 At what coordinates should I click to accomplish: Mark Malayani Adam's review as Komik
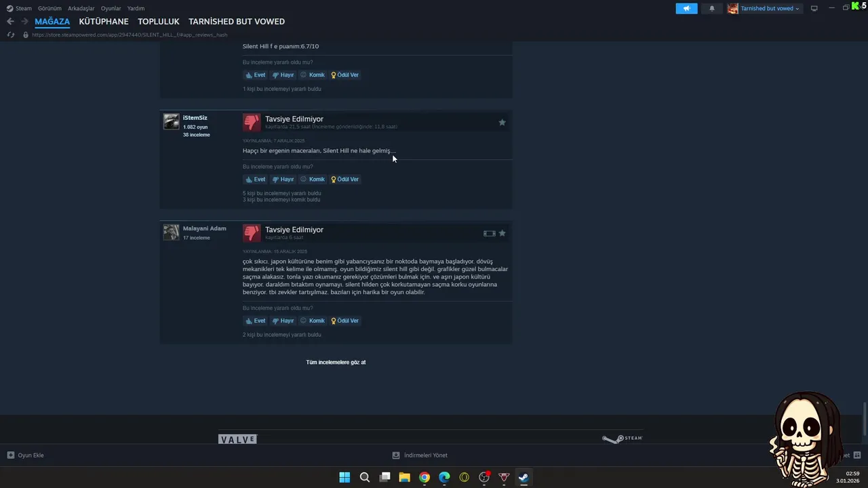[x=313, y=321]
